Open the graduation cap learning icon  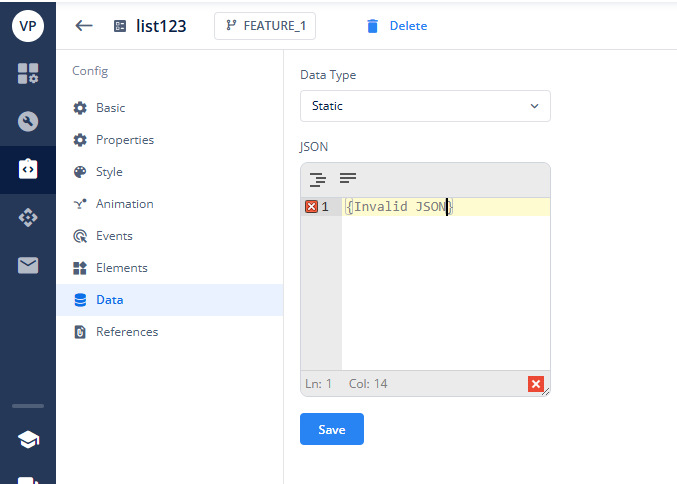pyautogui.click(x=28, y=440)
